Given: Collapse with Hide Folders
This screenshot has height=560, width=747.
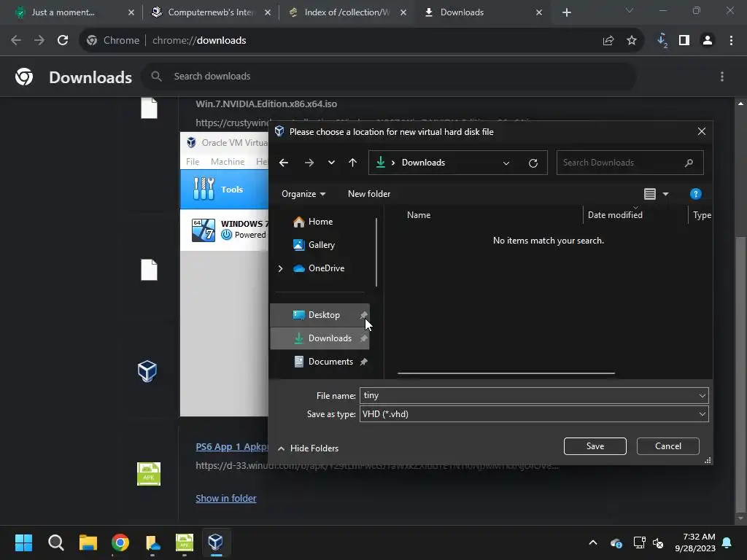Looking at the screenshot, I should point(309,448).
